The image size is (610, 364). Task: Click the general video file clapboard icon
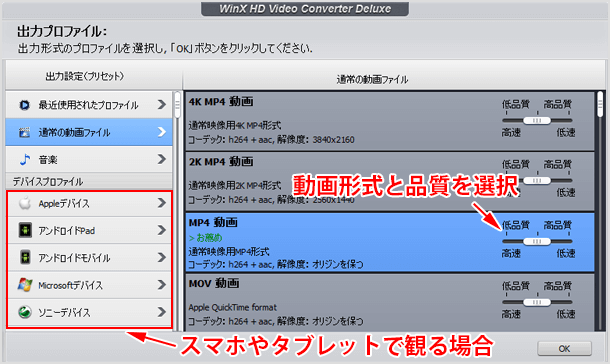click(x=24, y=132)
